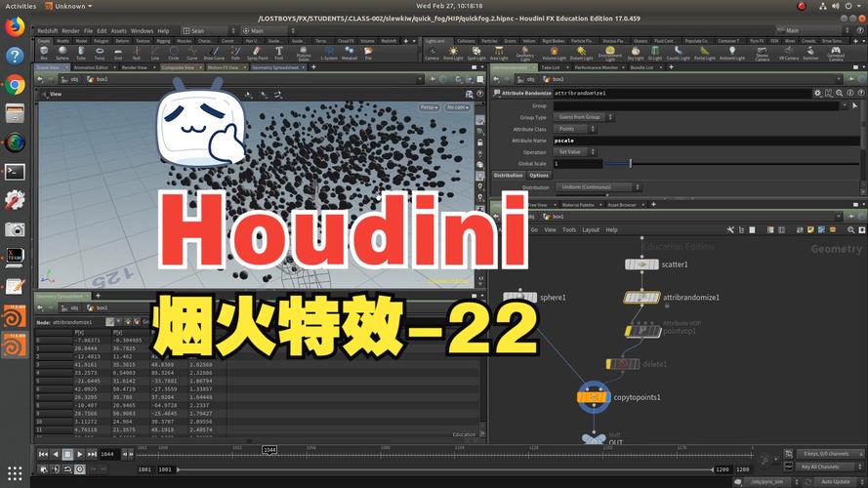The image size is (868, 488).
Task: Select the Torus shelf tool
Action: (x=100, y=53)
